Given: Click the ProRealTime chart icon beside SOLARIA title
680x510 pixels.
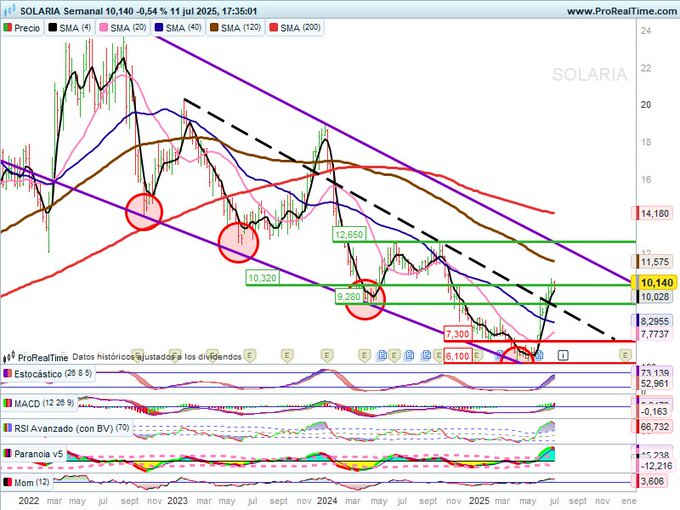Looking at the screenshot, I should tap(9, 10).
